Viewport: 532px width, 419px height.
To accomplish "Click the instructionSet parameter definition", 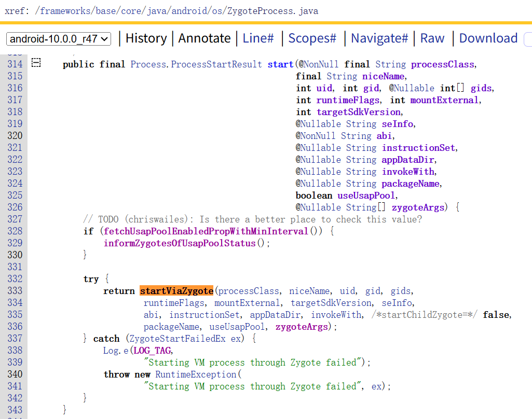I will tap(418, 148).
